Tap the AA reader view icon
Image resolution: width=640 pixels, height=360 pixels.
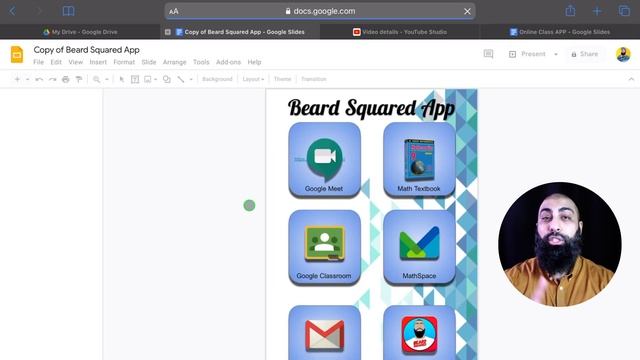click(x=173, y=11)
